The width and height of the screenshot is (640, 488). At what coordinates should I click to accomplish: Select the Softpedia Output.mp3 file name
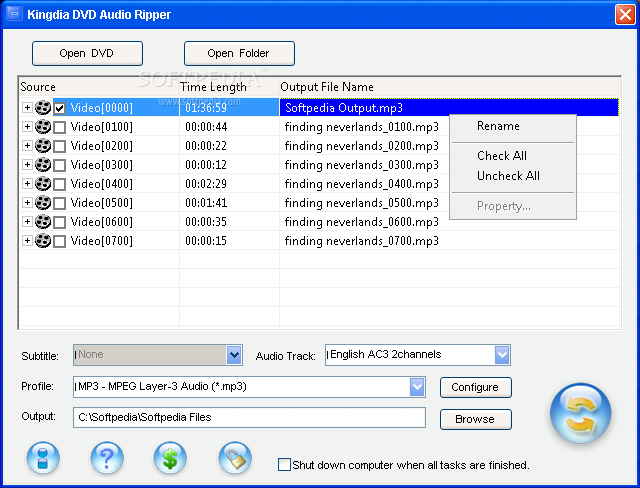[x=344, y=108]
